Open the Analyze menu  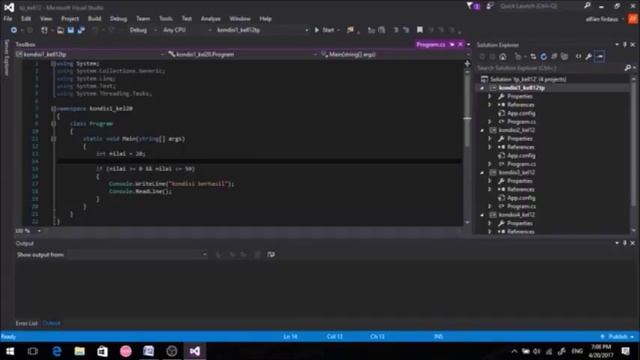(210, 19)
